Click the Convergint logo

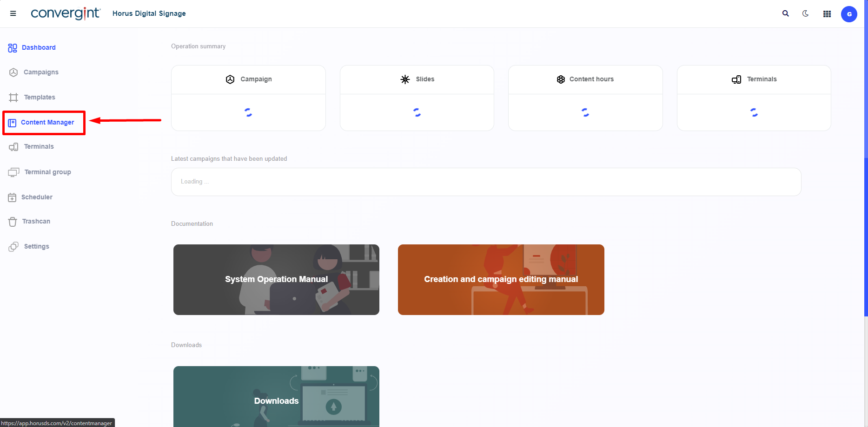(65, 13)
